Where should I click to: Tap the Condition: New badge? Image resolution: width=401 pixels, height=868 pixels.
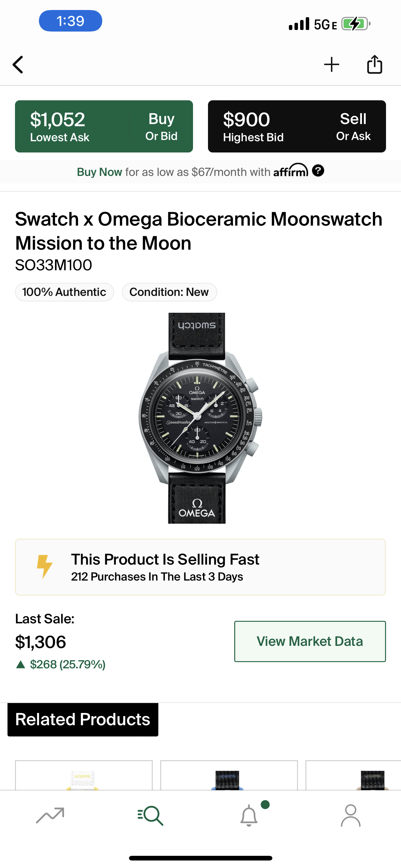tap(169, 292)
